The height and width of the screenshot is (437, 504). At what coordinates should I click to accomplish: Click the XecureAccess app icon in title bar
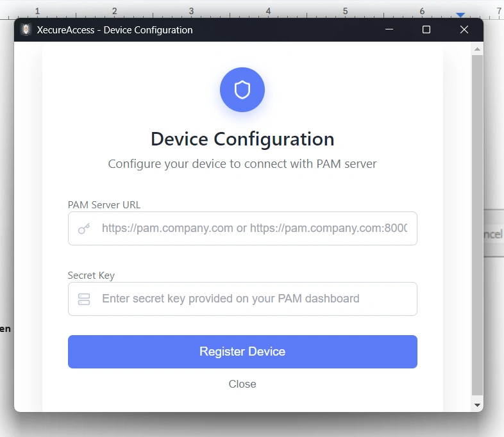tap(26, 30)
